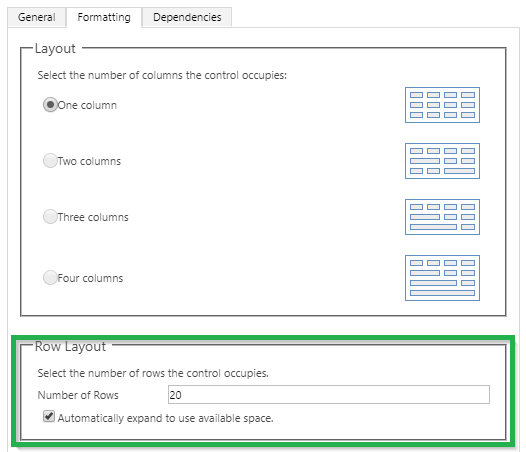Click the four-column layout preview icon
526x452 pixels.
tap(442, 278)
